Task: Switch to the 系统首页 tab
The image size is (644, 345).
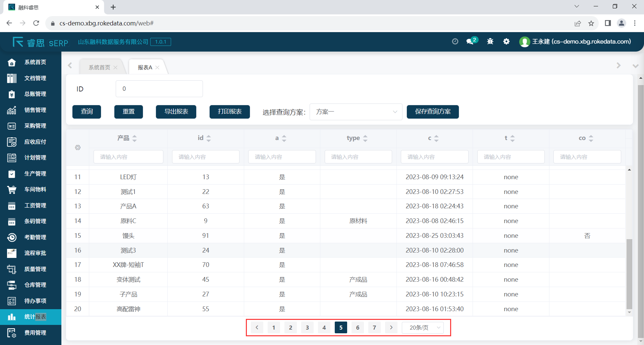Action: pos(99,67)
